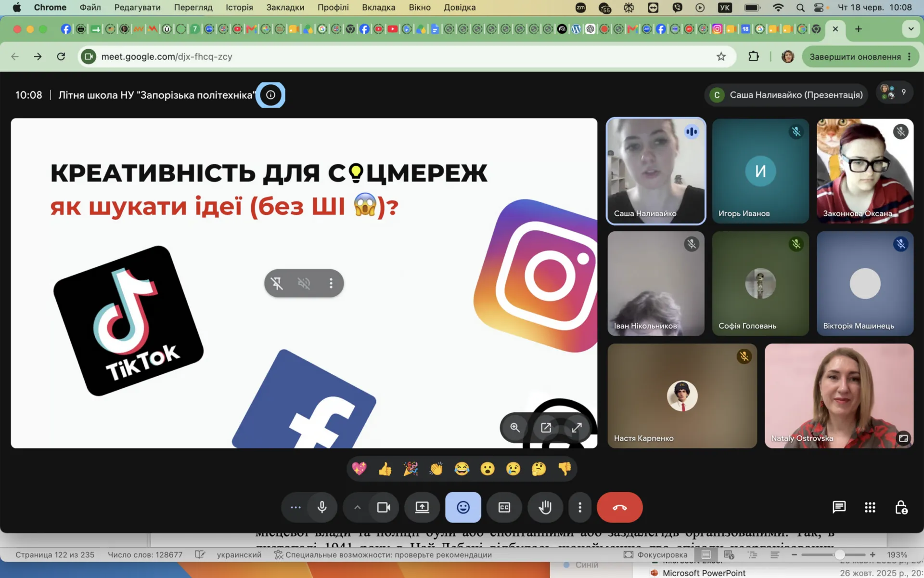Click the Саша Наливайко (Презентація) presenter chip
Screen dimensions: 924x578
pyautogui.click(x=787, y=95)
